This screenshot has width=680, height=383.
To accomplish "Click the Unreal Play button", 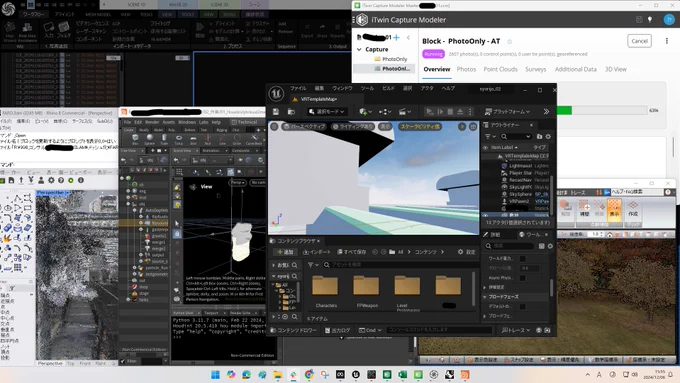I will 429,112.
